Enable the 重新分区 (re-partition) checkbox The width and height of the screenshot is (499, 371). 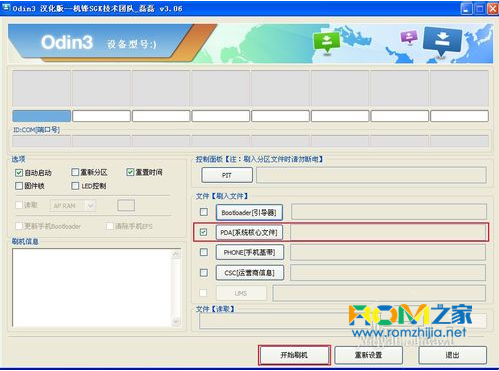tap(75, 172)
